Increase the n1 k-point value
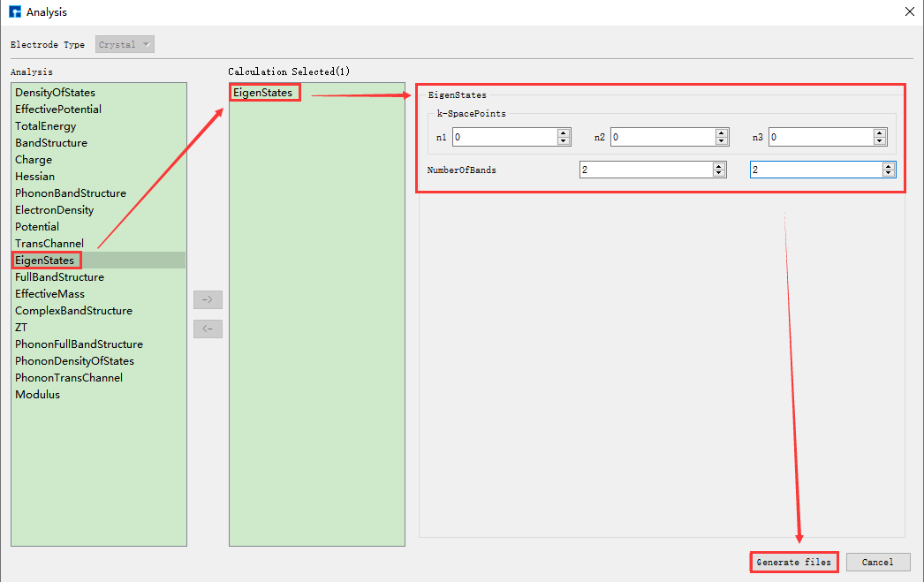 tap(564, 133)
